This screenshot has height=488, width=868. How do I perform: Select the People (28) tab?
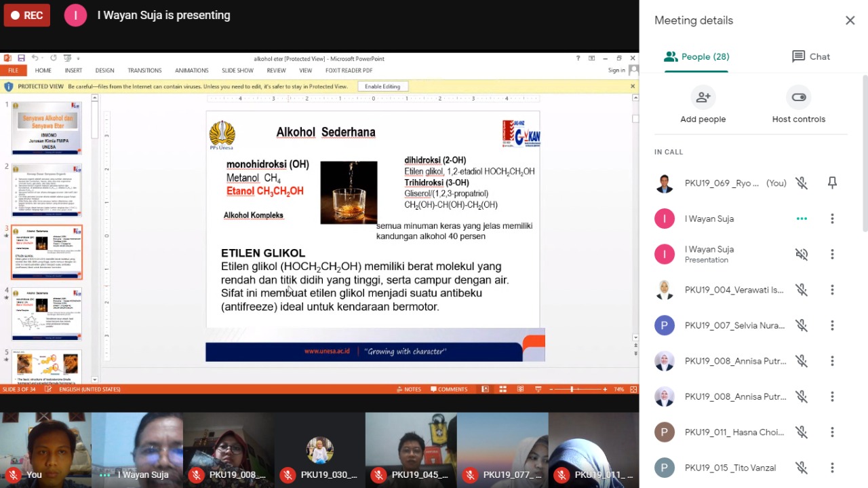click(696, 56)
